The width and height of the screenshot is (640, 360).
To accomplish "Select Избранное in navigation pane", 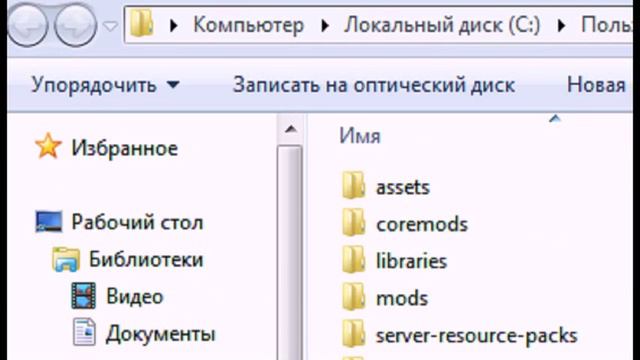I will click(x=124, y=148).
